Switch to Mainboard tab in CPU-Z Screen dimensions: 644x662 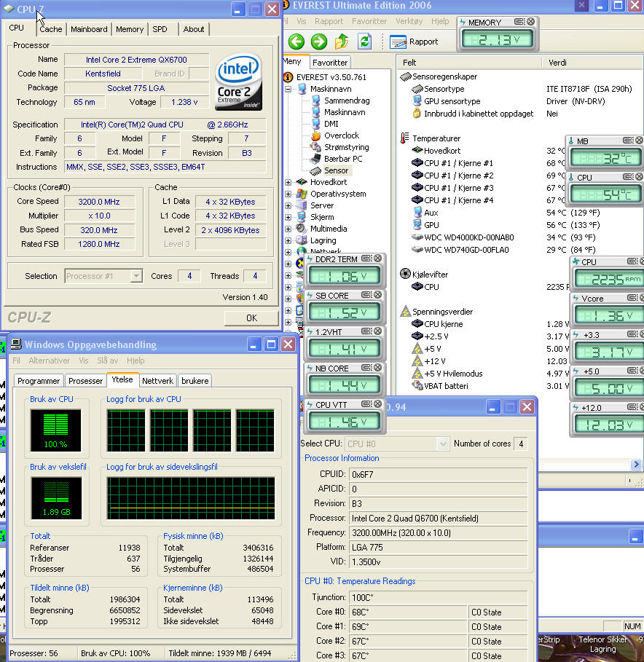click(x=89, y=29)
